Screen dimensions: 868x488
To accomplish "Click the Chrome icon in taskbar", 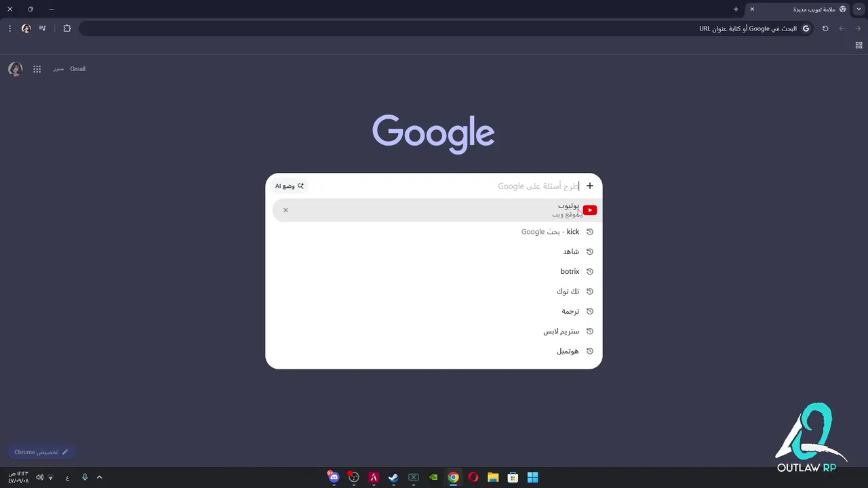I will (454, 477).
